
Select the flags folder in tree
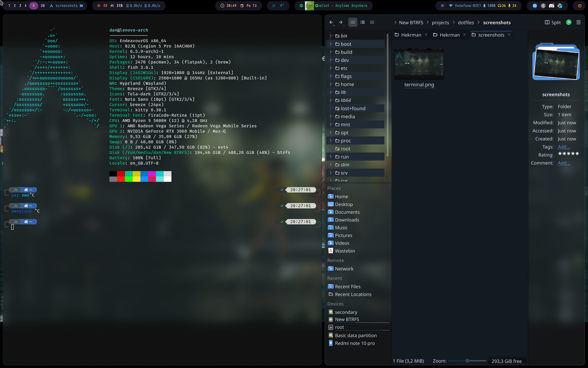356,76
